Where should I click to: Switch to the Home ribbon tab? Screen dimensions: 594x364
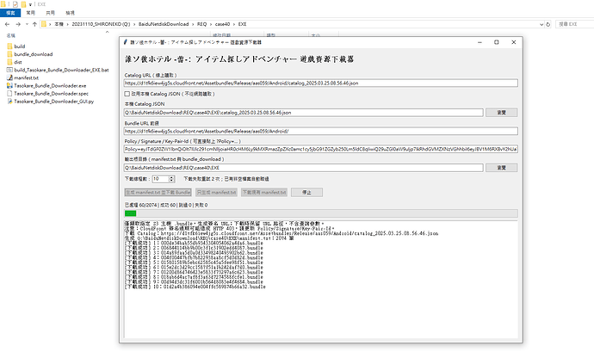click(30, 13)
